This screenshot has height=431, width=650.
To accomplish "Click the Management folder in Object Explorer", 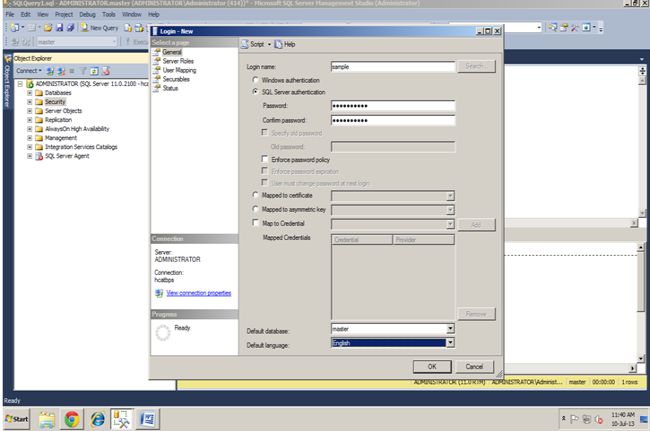I will tap(61, 138).
